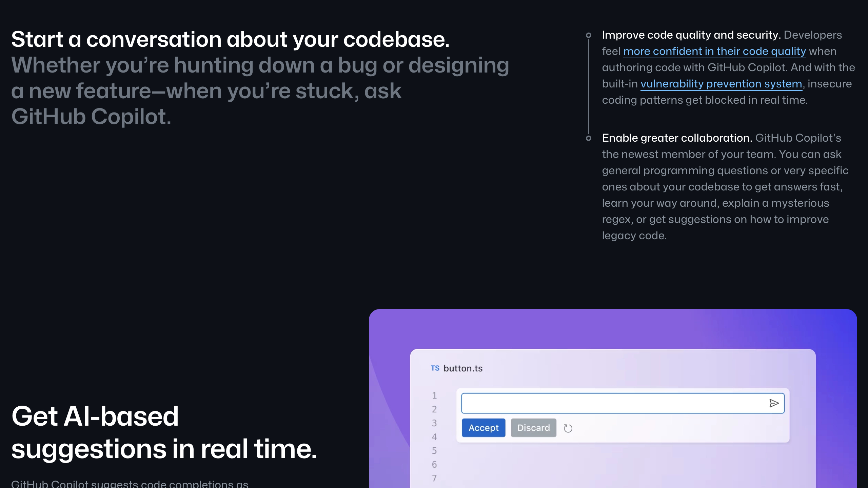Image resolution: width=868 pixels, height=488 pixels.
Task: Click the Accept button
Action: pos(484,428)
